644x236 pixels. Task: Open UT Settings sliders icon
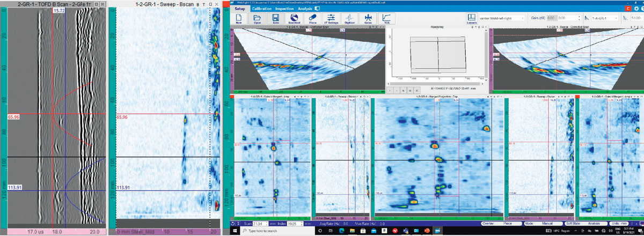click(331, 19)
